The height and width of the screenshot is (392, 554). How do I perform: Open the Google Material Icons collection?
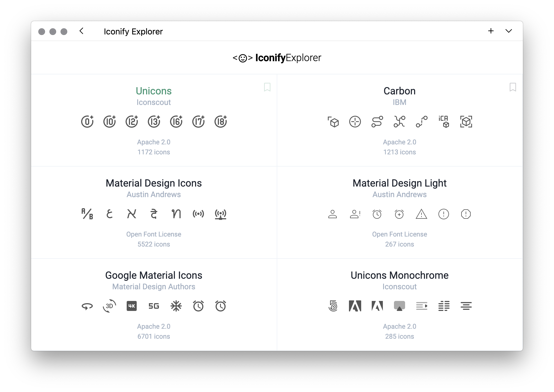tap(154, 275)
